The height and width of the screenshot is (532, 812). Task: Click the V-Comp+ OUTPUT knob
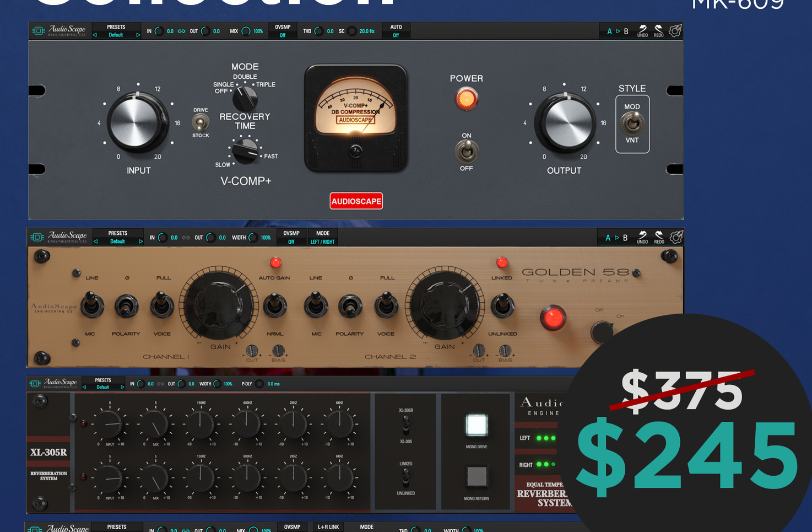(x=564, y=122)
